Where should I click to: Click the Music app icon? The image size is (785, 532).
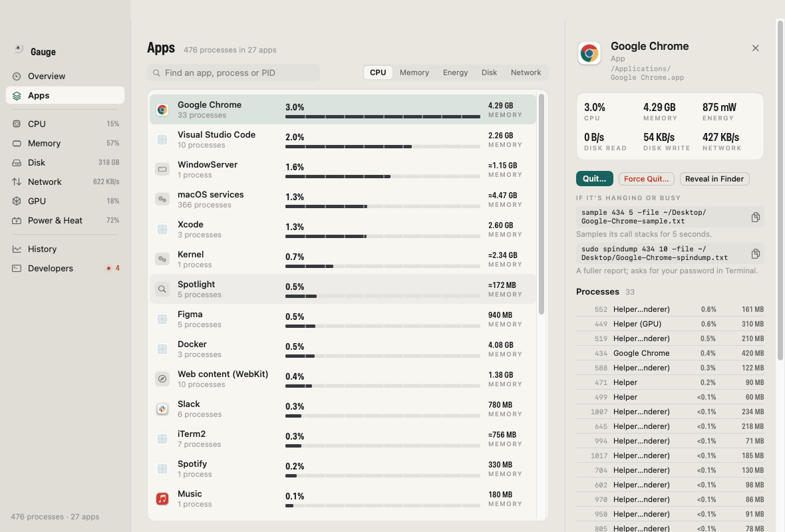click(162, 499)
